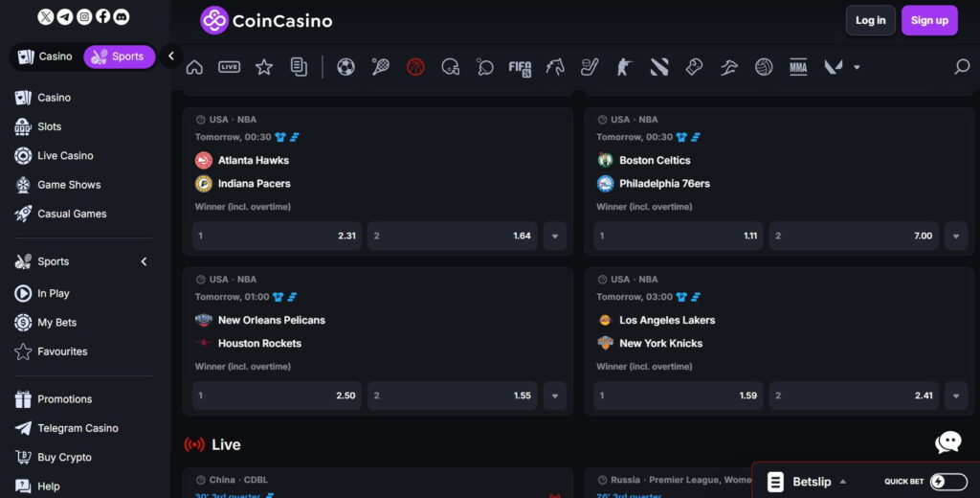This screenshot has height=498, width=980.
Task: Open the Discord social link
Action: coord(122,17)
